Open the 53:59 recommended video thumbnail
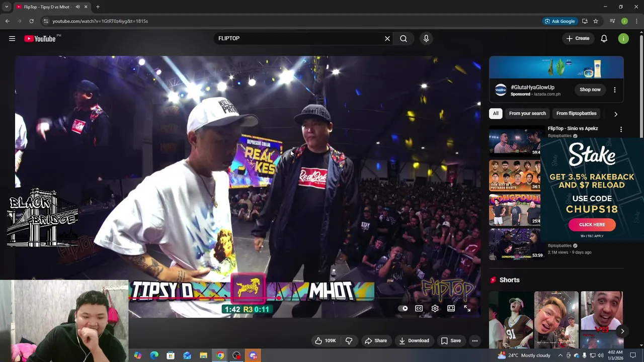The height and width of the screenshot is (362, 644). click(517, 244)
